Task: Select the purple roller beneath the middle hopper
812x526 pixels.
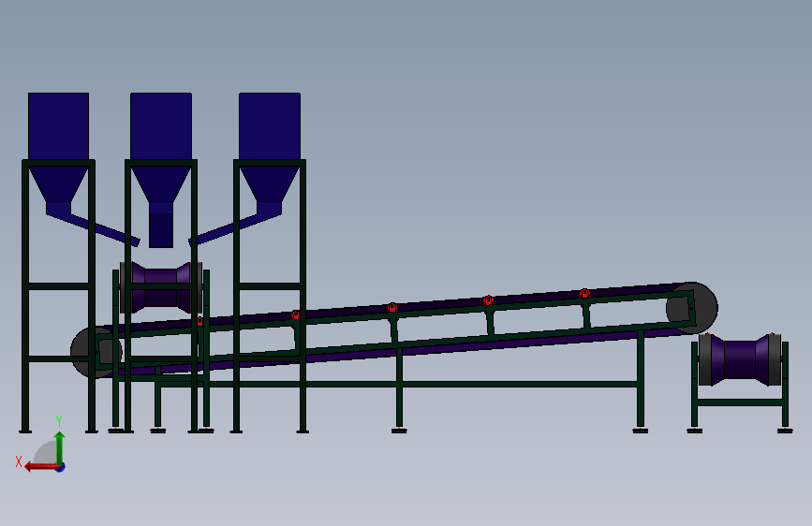Action: 161,287
